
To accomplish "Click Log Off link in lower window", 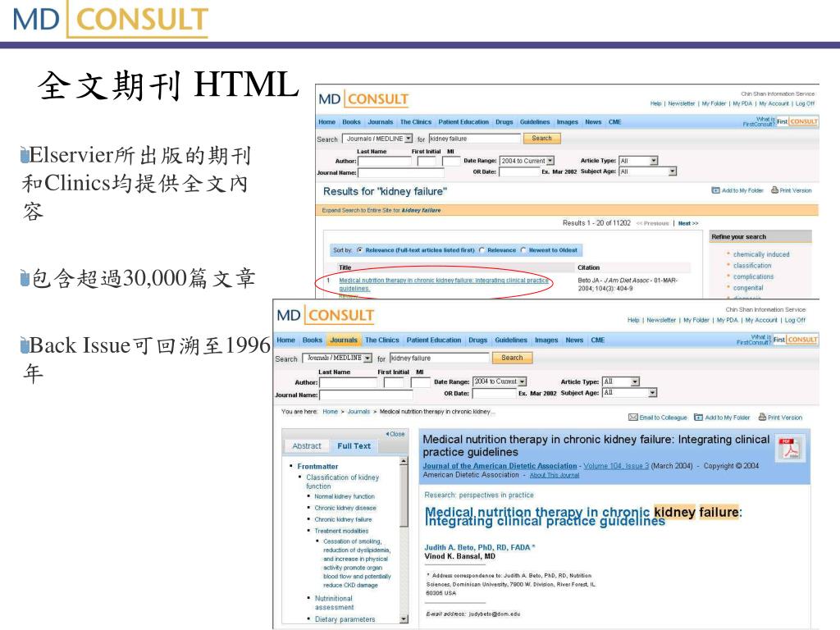I will pos(795,321).
